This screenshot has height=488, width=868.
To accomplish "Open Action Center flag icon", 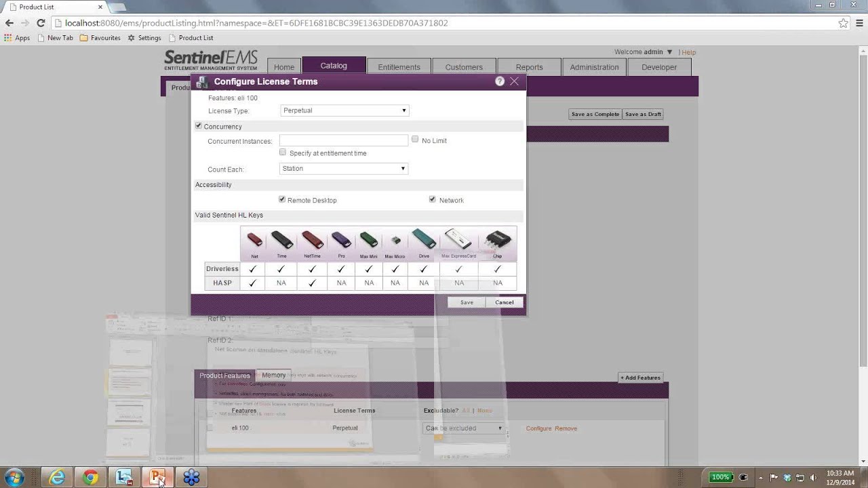I will pyautogui.click(x=774, y=477).
